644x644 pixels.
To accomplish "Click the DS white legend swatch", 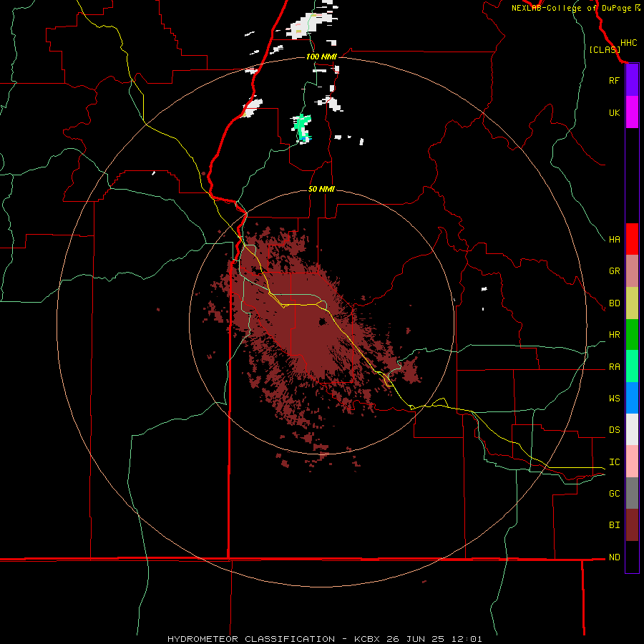I will (x=632, y=429).
